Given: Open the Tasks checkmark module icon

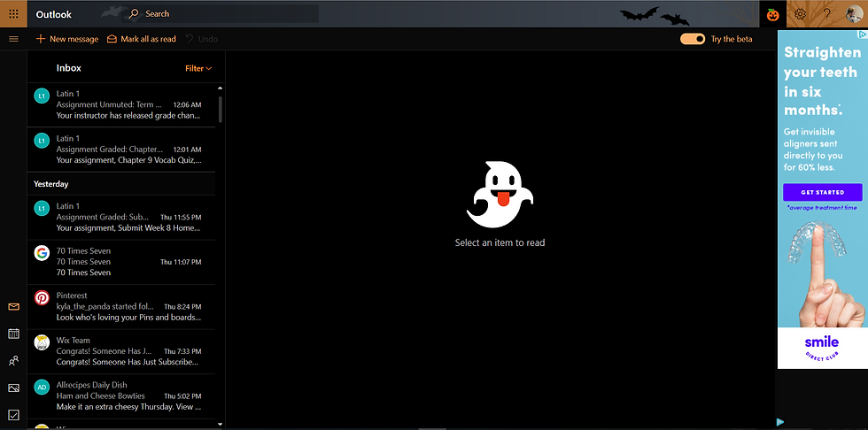Looking at the screenshot, I should click(14, 415).
